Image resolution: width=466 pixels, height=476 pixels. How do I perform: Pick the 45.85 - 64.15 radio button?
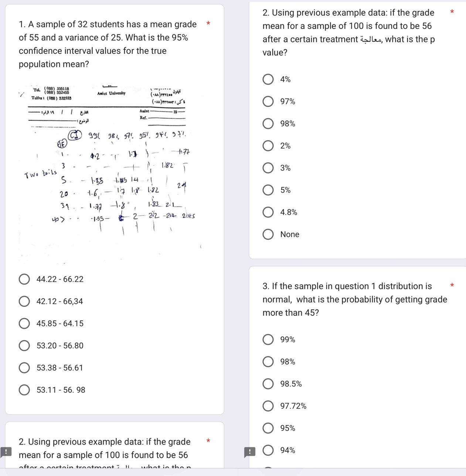pyautogui.click(x=24, y=323)
